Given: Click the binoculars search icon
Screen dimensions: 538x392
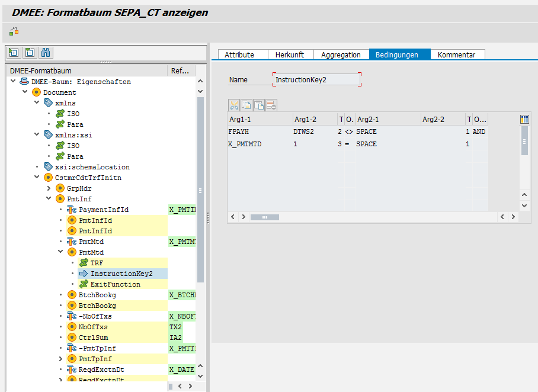Looking at the screenshot, I should pos(46,53).
